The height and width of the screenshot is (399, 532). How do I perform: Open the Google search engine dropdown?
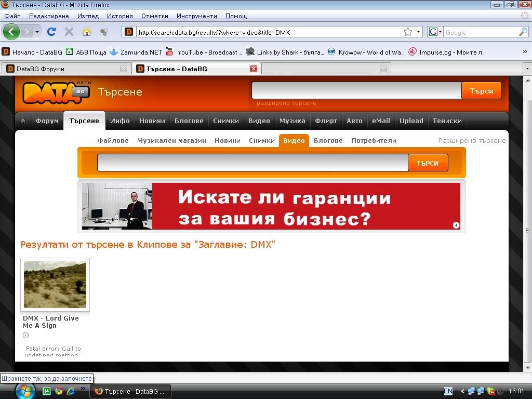[435, 32]
